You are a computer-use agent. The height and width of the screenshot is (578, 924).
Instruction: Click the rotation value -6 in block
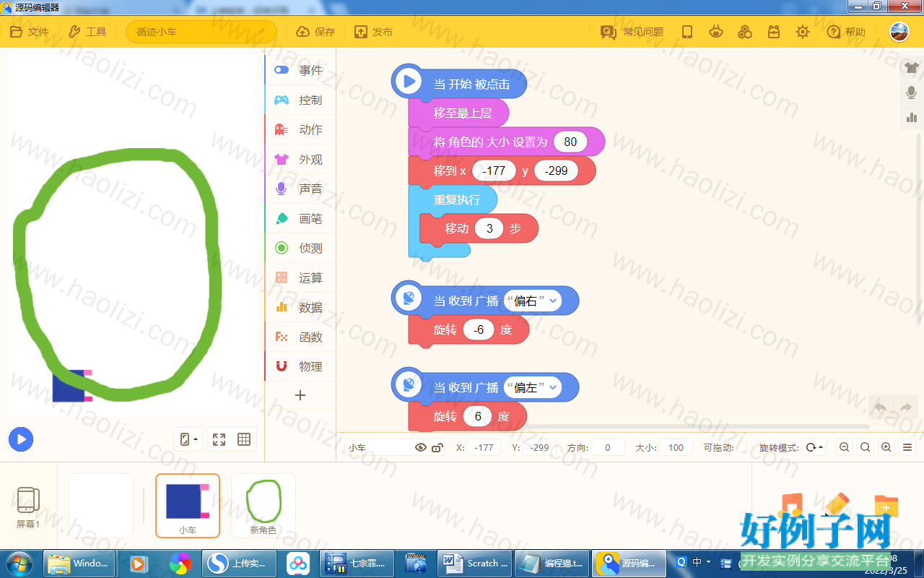point(479,329)
